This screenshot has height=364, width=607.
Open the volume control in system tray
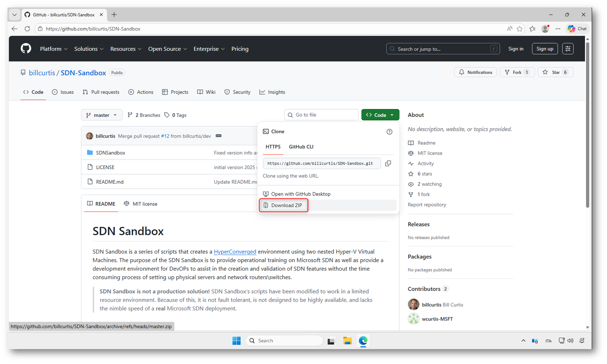coord(570,341)
